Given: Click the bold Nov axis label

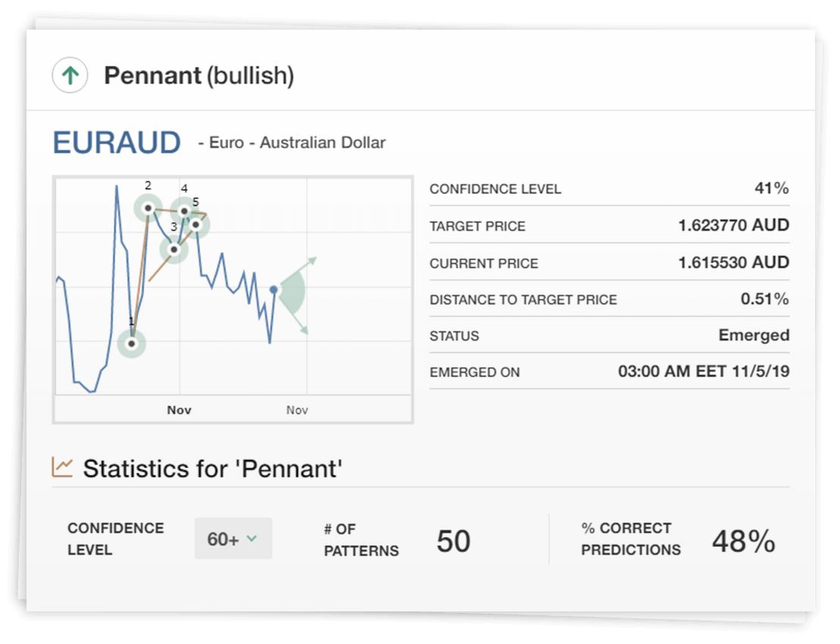Looking at the screenshot, I should coord(179,410).
